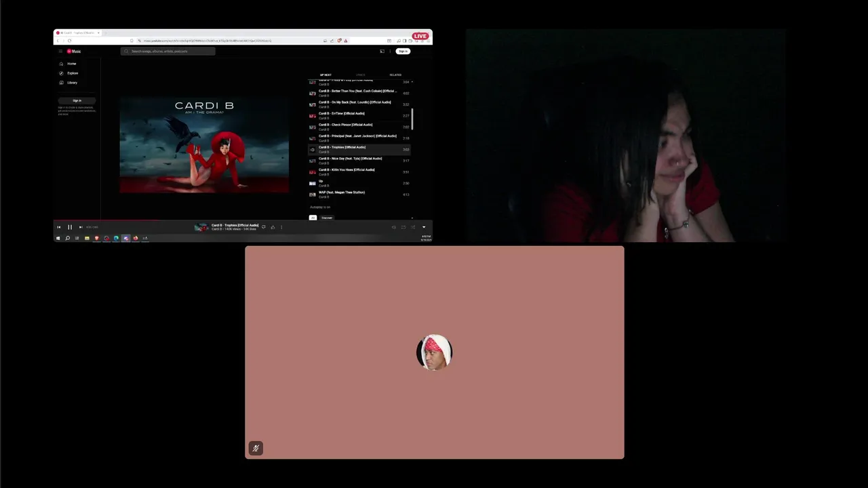Reload the page in browser
This screenshot has height=488, width=868.
(x=69, y=41)
